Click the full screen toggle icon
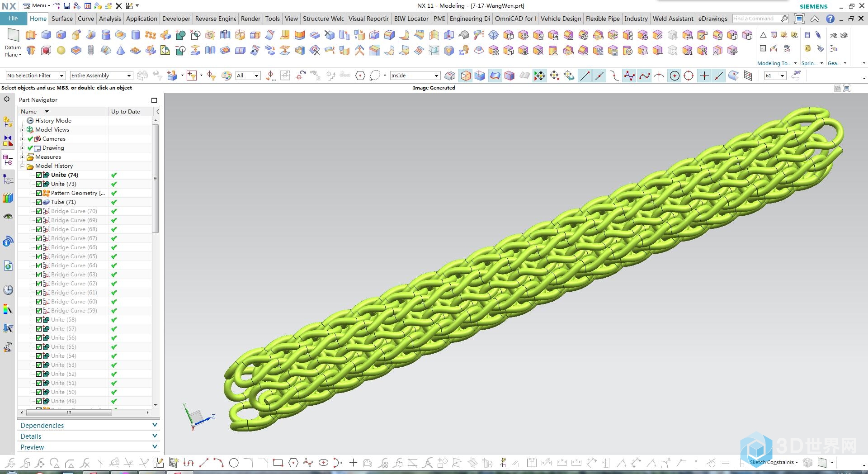 [x=799, y=19]
